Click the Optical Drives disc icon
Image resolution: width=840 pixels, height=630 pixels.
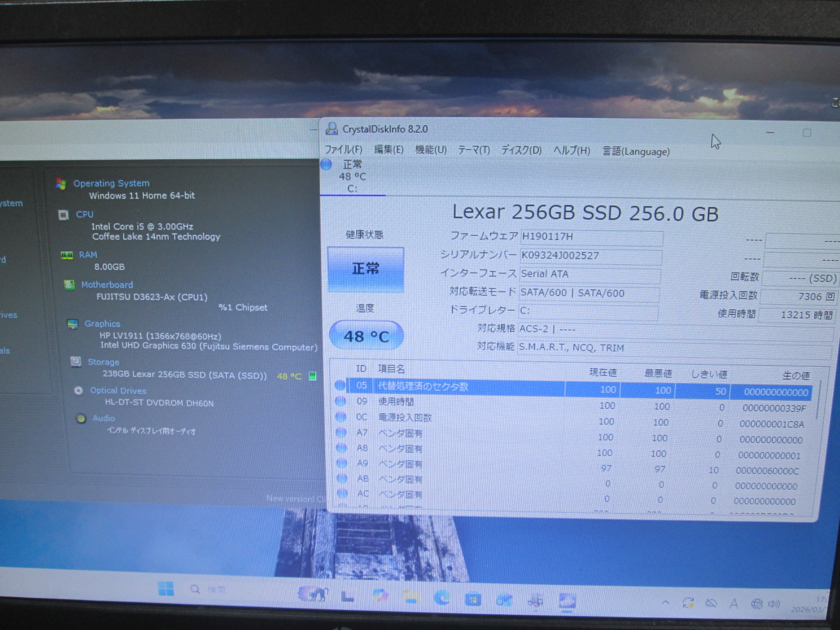coord(79,391)
